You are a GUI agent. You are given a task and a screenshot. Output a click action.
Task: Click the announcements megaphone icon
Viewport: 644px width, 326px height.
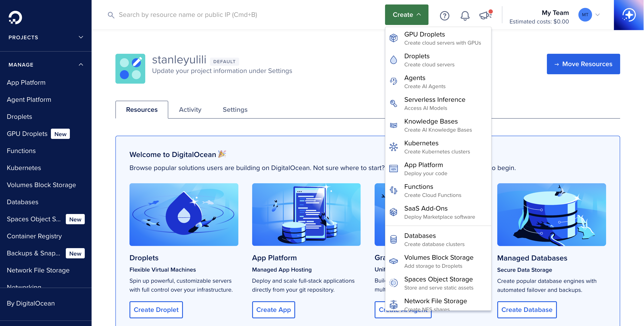[x=485, y=15]
